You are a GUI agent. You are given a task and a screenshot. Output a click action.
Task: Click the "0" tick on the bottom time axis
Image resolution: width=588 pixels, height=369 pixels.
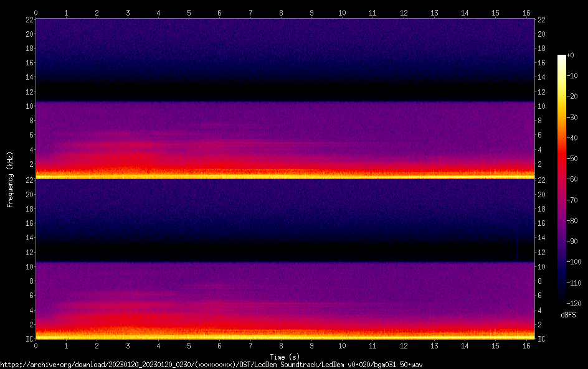click(x=36, y=345)
